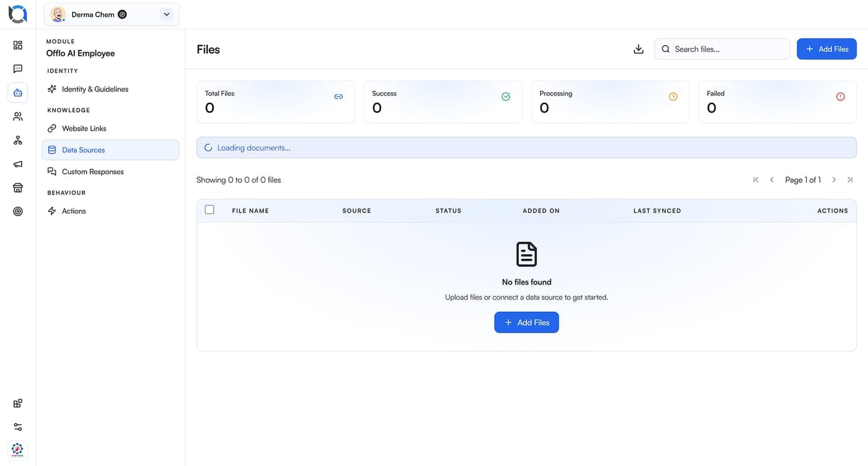Open the workflow hierarchy icon in sidebar
The width and height of the screenshot is (868, 466).
point(18,140)
